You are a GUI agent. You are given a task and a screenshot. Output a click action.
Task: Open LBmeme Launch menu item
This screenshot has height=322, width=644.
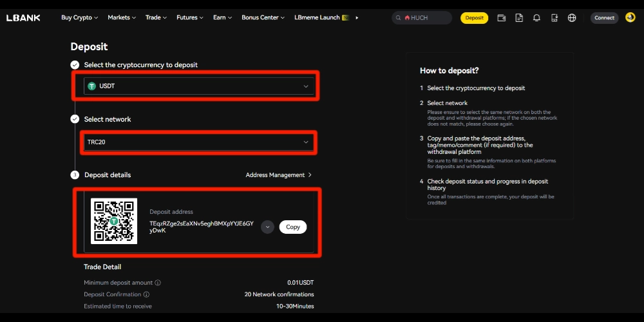pyautogui.click(x=321, y=17)
